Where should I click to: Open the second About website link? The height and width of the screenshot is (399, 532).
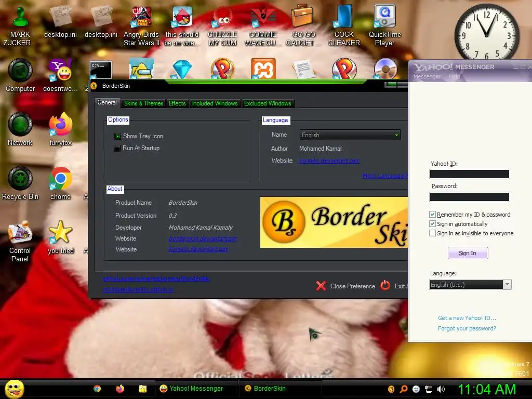[x=198, y=249]
